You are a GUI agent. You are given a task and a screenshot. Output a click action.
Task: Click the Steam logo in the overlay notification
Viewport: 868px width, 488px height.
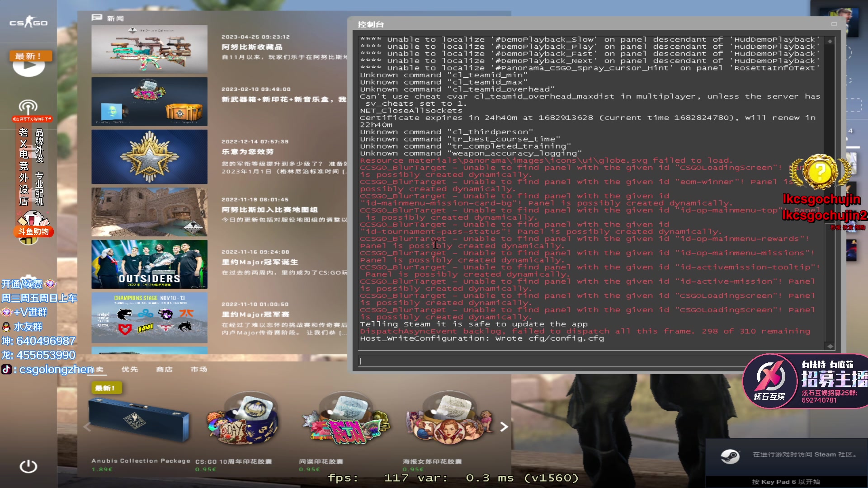point(730,456)
